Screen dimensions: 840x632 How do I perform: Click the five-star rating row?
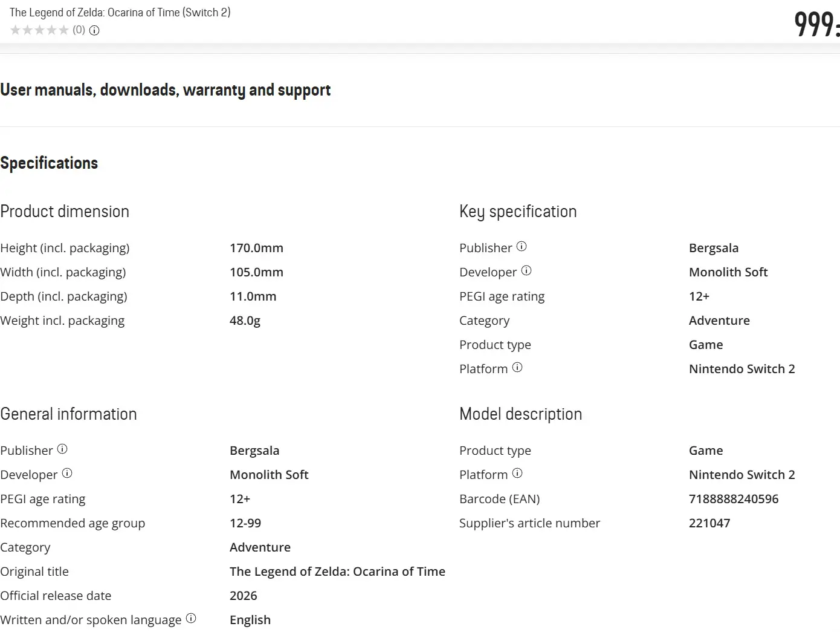coord(39,30)
